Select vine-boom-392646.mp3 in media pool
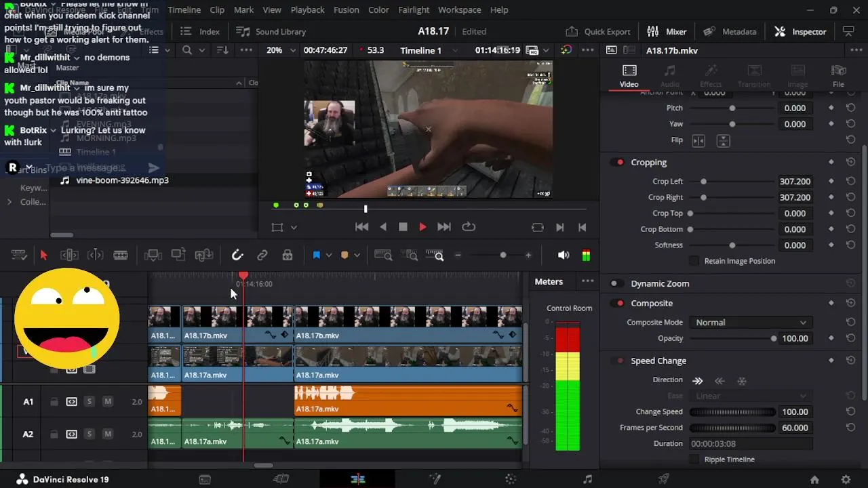The height and width of the screenshot is (488, 868). [123, 180]
